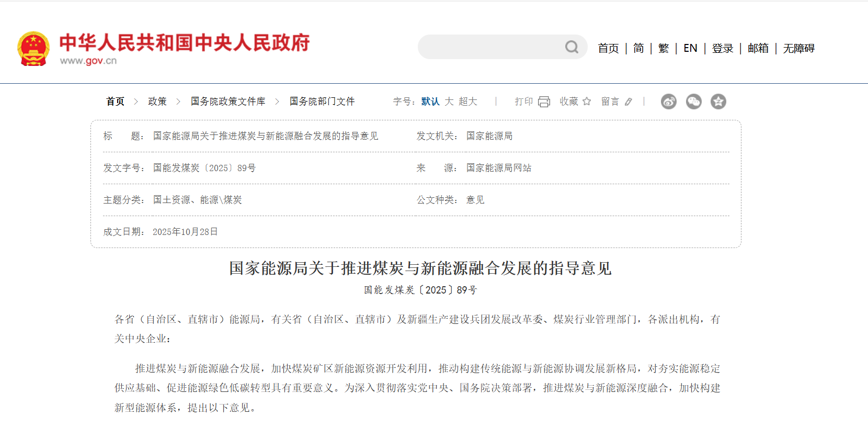Go to 国务院政策文件库 breadcrumb
The width and height of the screenshot is (868, 427).
(228, 102)
